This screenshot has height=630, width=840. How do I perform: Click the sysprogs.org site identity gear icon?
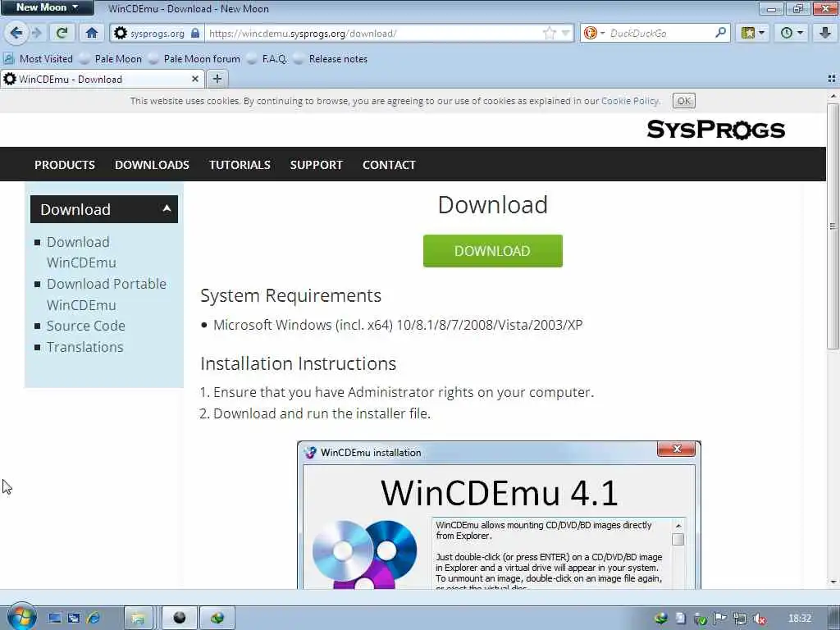[x=121, y=33]
